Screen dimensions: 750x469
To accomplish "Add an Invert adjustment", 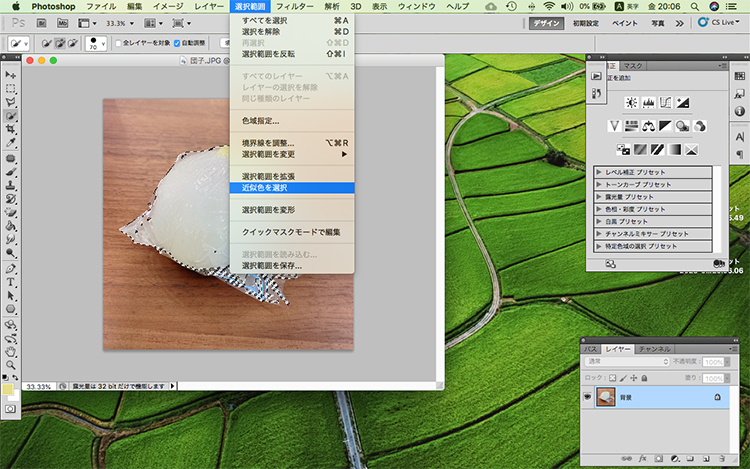I will [623, 150].
